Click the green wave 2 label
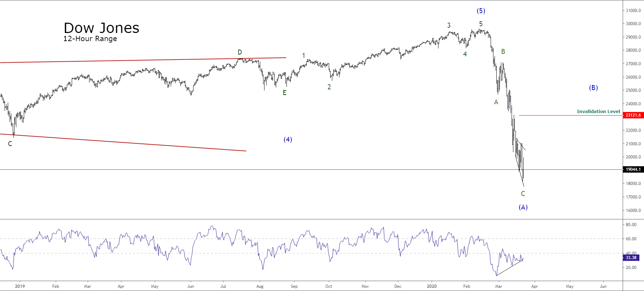Image resolution: width=644 pixels, height=291 pixels. pos(329,87)
